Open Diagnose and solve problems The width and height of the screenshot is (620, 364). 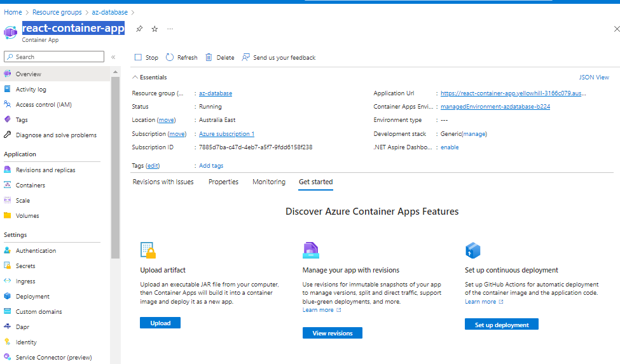[x=55, y=135]
